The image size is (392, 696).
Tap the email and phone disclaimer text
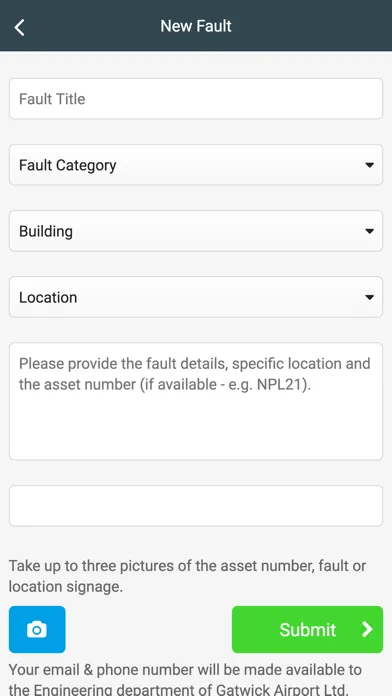pos(185,680)
